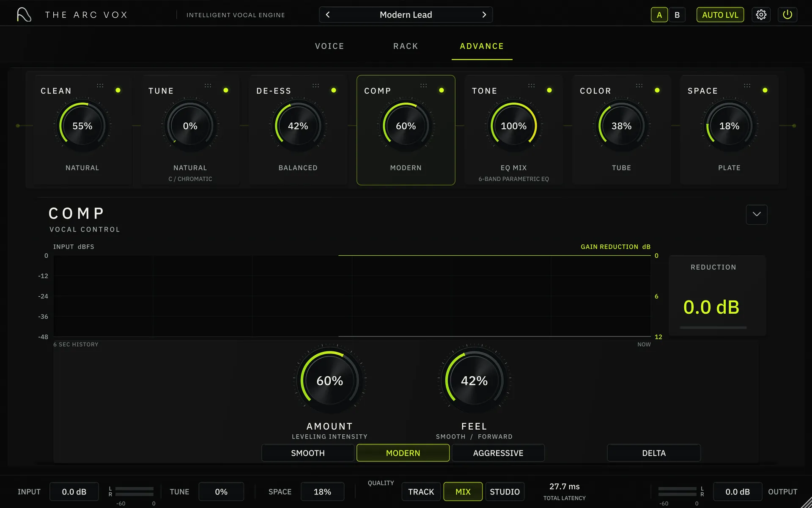Viewport: 812px width, 508px height.
Task: Disable the DE-ESS module power dot
Action: [334, 90]
